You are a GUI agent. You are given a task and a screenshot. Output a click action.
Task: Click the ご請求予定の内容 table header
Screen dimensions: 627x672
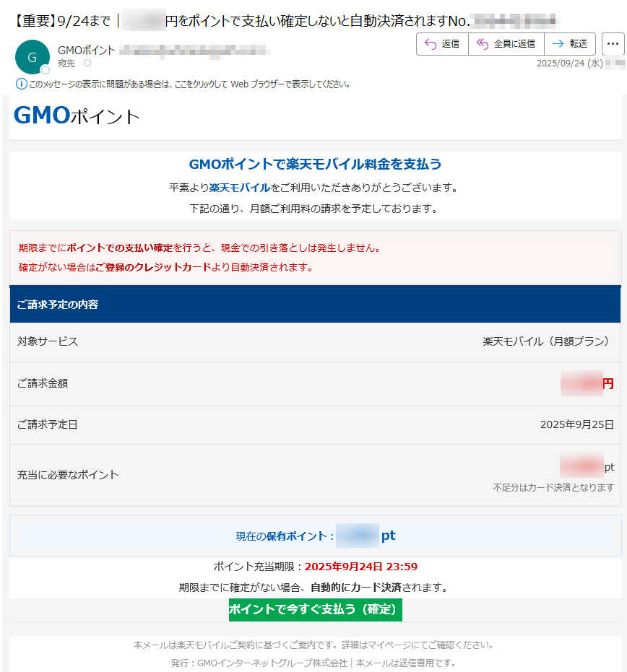(x=58, y=305)
